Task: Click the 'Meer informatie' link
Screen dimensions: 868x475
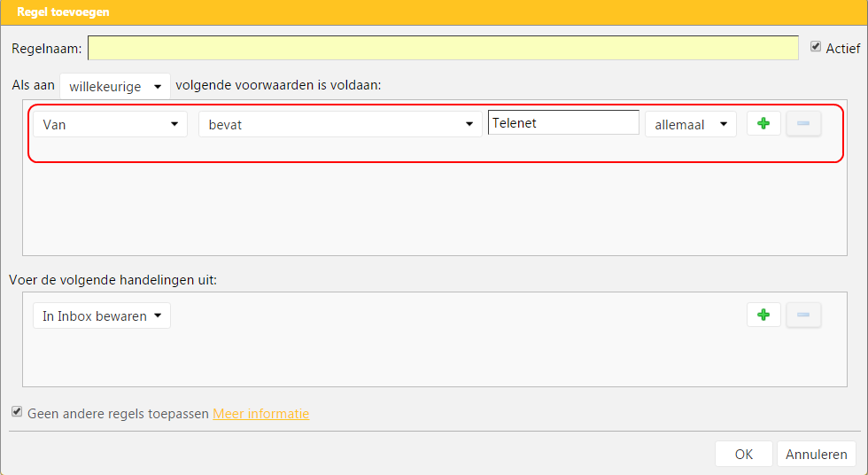Action: pos(260,414)
